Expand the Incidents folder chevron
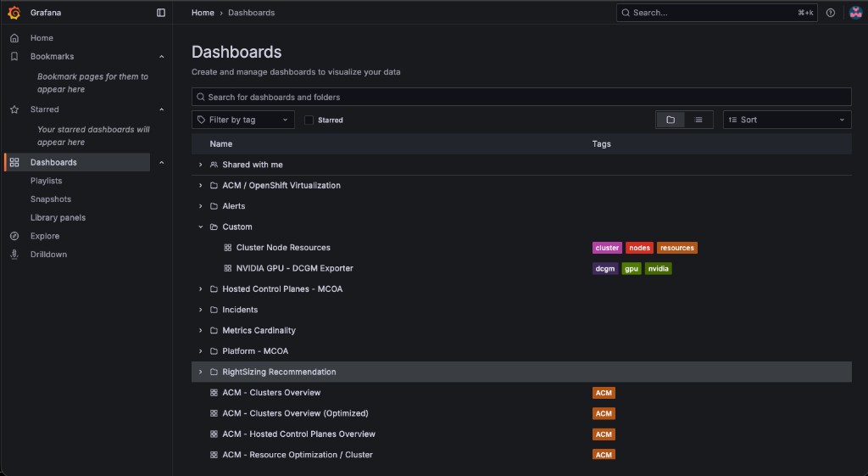This screenshot has width=868, height=476. pyautogui.click(x=200, y=309)
